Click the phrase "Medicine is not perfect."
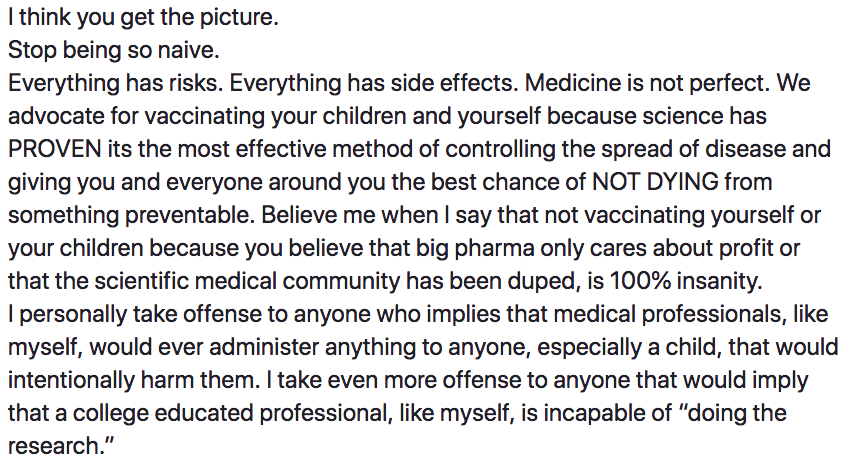 pyautogui.click(x=648, y=83)
